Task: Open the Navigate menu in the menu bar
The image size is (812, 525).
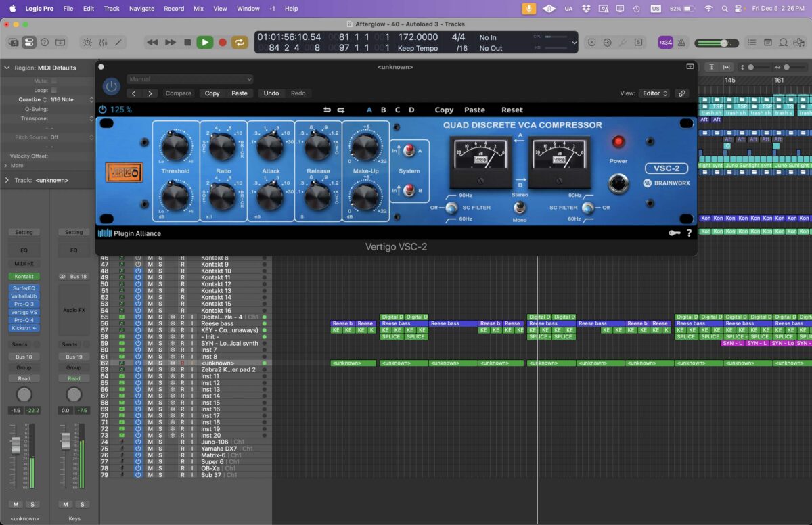Action: (141, 9)
